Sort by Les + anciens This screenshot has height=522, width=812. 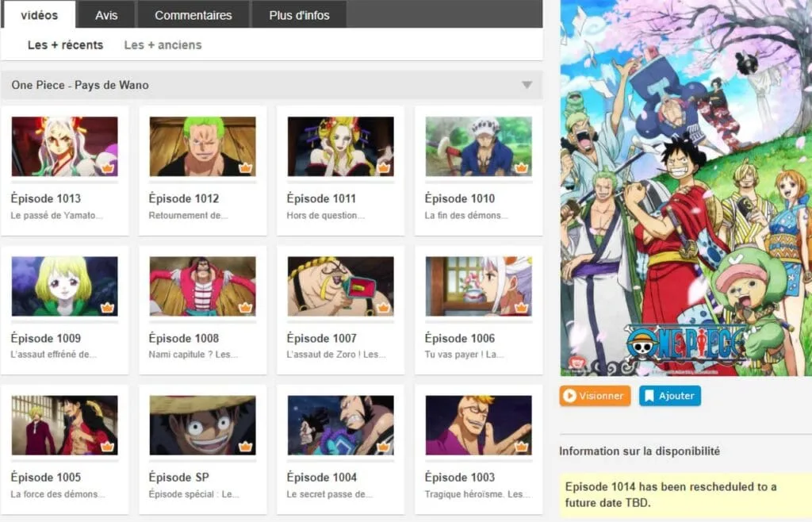(163, 45)
